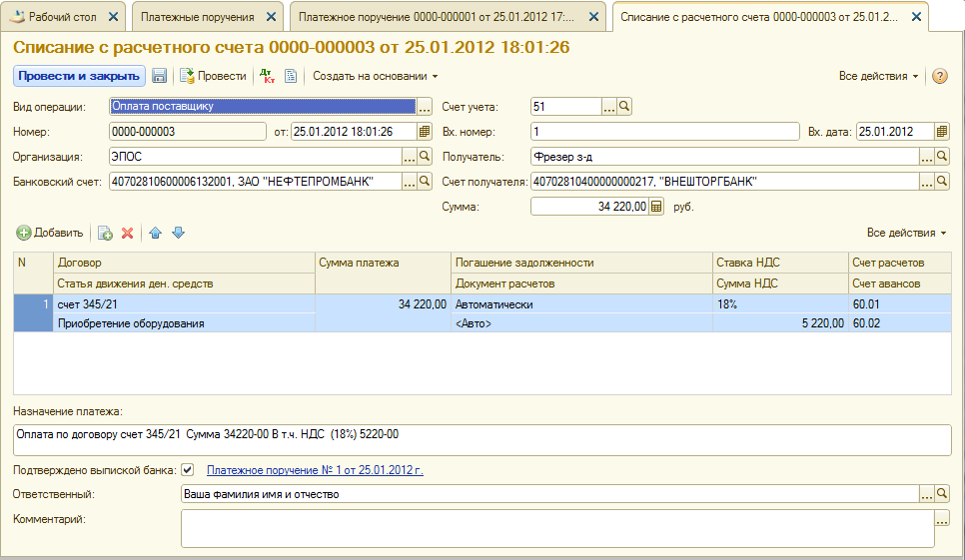Move row down arrow icon

179,233
